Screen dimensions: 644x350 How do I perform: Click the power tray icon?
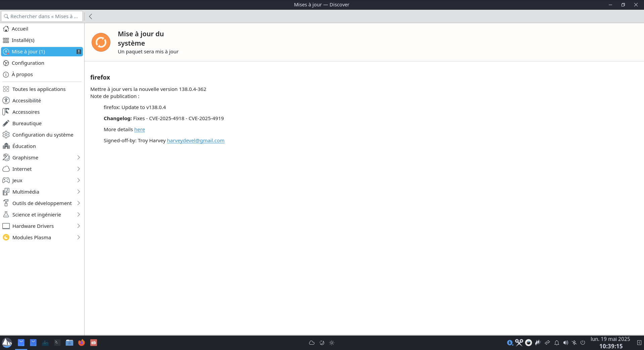pyautogui.click(x=583, y=343)
